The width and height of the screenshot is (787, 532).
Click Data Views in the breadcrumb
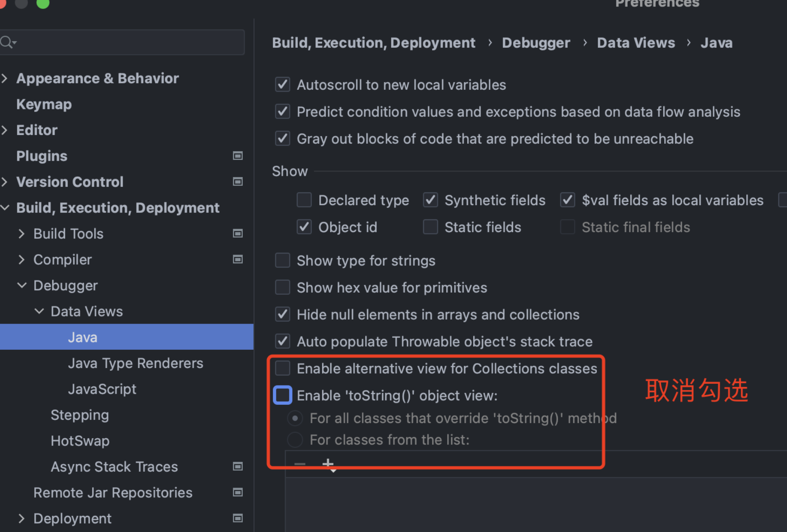635,43
